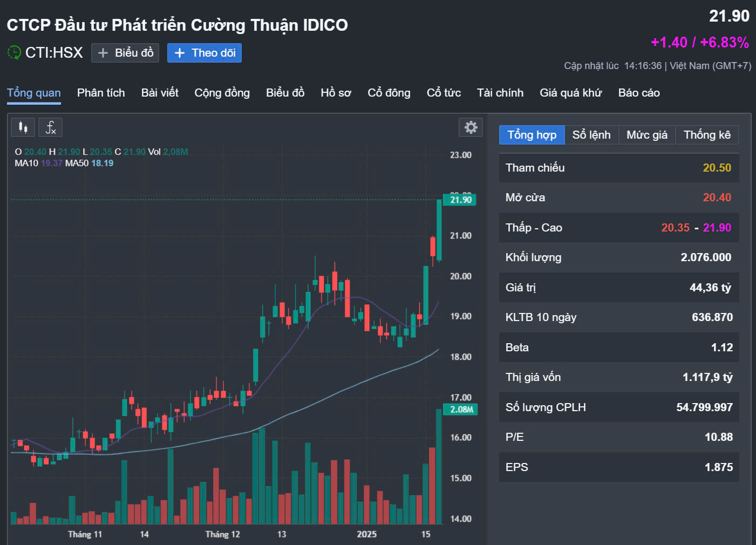Open the Thống kê tab
The width and height of the screenshot is (756, 545).
[x=707, y=135]
